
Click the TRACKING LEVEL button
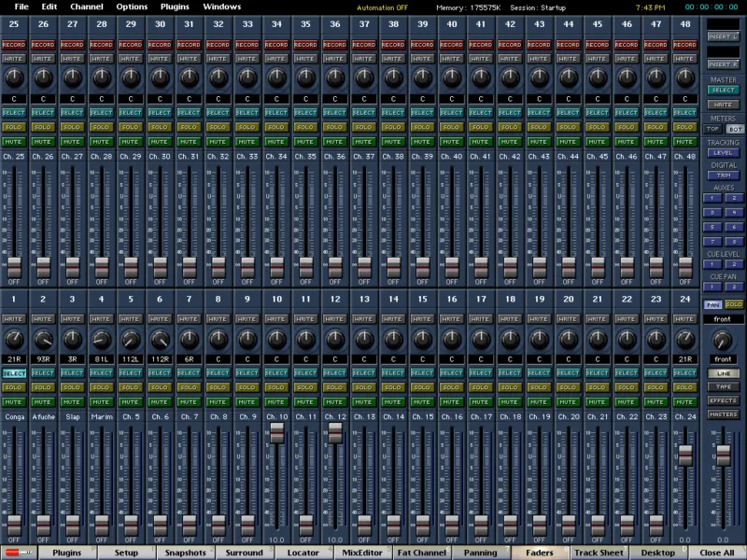tap(723, 153)
